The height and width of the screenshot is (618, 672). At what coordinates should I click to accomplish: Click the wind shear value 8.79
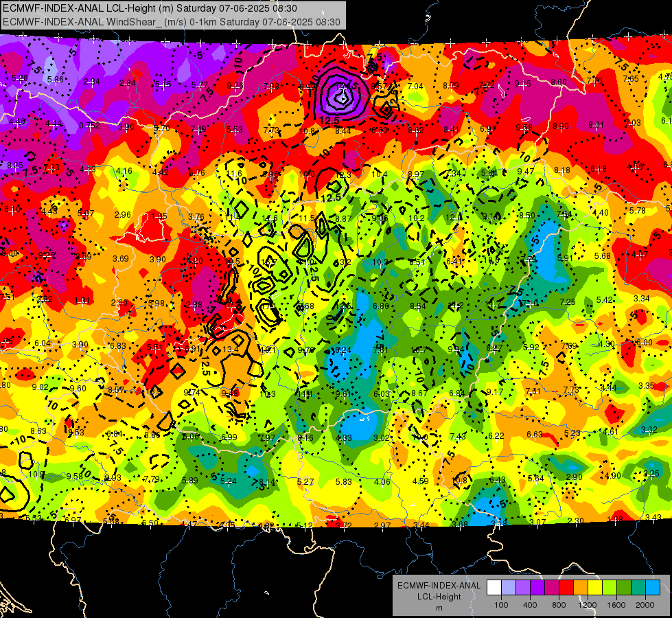tap(451, 86)
